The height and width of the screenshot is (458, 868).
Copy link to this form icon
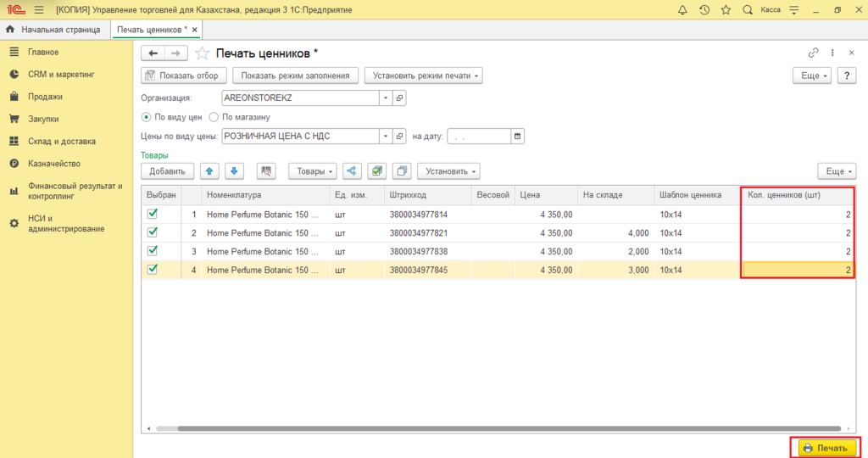813,53
